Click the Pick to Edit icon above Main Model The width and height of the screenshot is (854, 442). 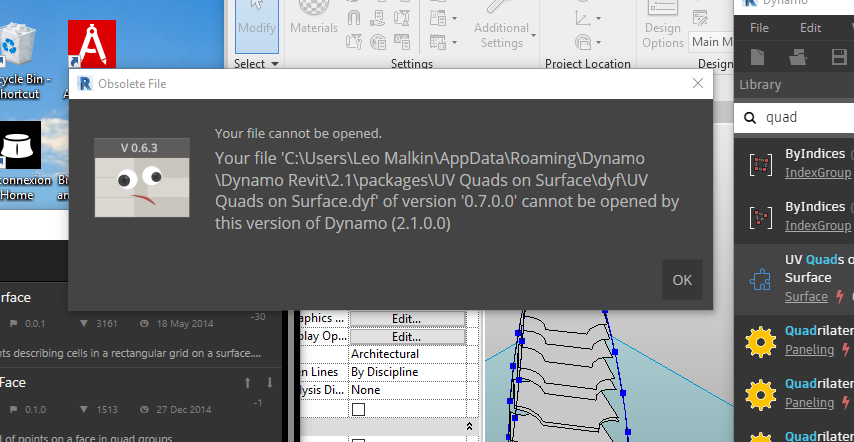[700, 18]
